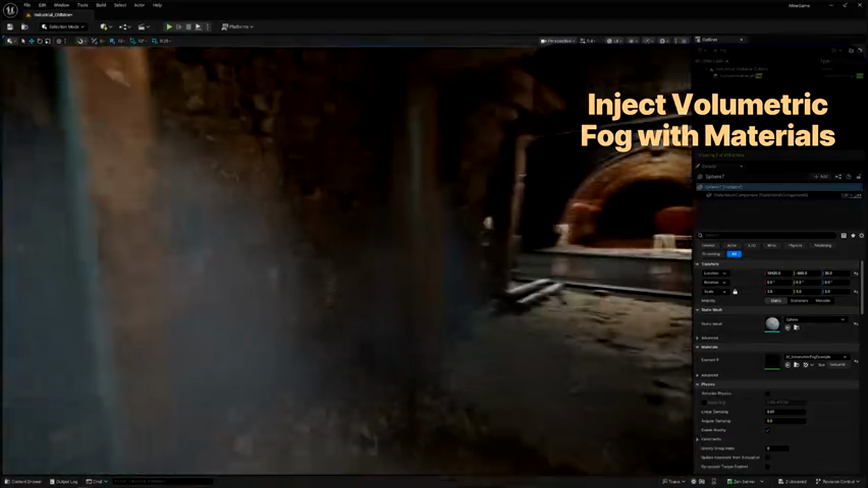This screenshot has height=488, width=868.
Task: Open the Build menu
Action: (100, 5)
